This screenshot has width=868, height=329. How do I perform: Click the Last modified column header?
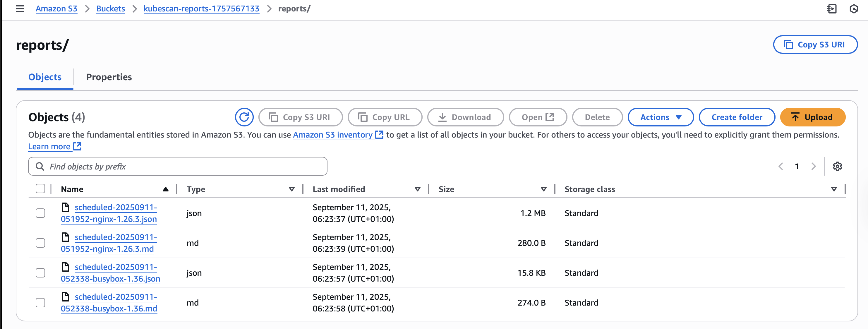339,189
